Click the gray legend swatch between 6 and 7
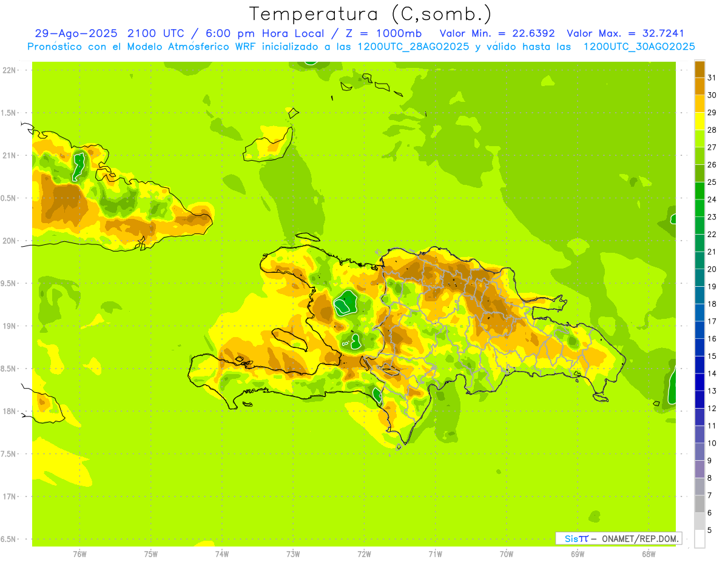Viewport: 728px width, 562px height. tap(699, 504)
